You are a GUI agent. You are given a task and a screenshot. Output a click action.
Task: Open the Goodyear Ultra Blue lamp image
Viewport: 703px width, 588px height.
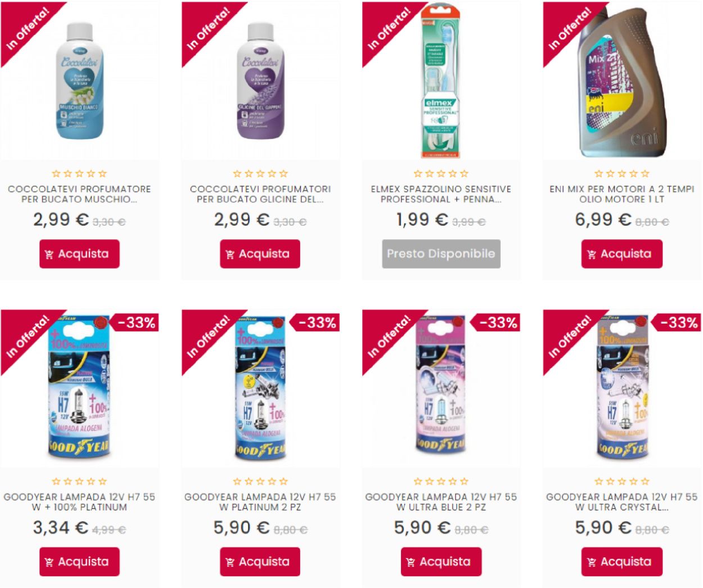coord(441,388)
